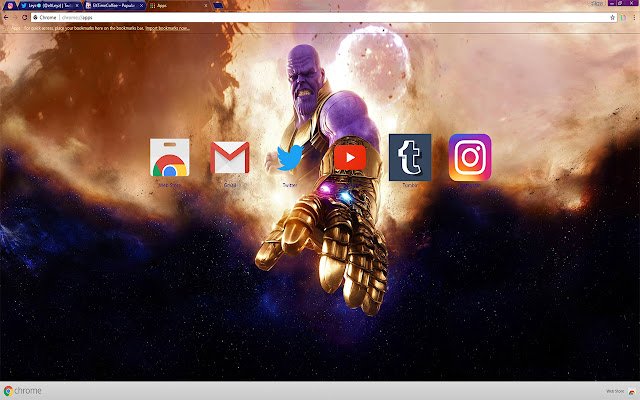The width and height of the screenshot is (640, 400).
Task: Open the Tumblr app icon
Action: (x=410, y=158)
